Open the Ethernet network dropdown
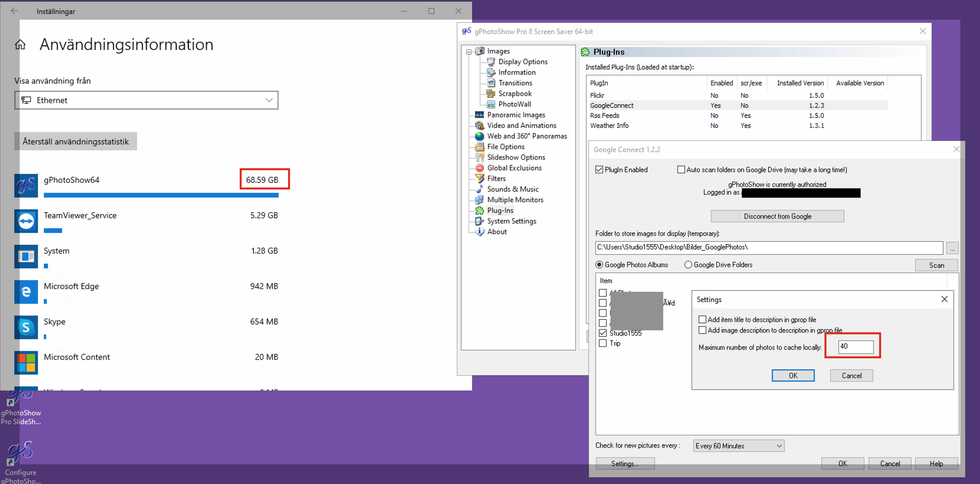980x484 pixels. 146,100
